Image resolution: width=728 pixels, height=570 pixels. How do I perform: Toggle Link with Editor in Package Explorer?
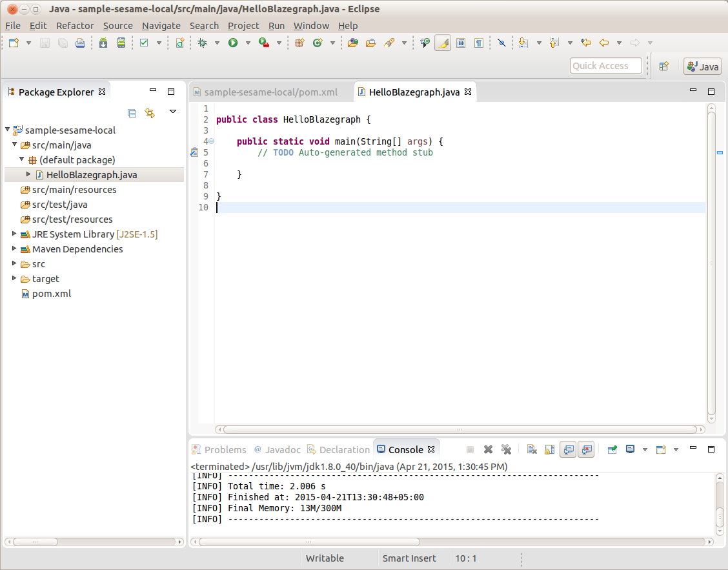click(150, 113)
